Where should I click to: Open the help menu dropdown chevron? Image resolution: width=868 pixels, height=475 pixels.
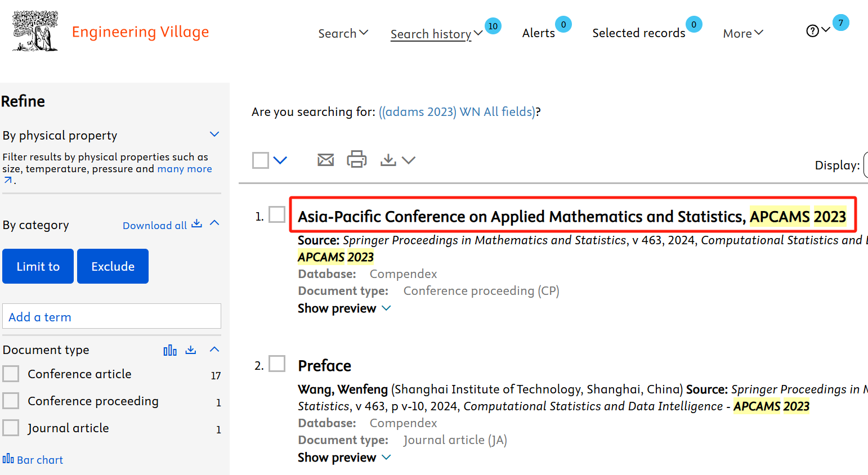coord(826,30)
